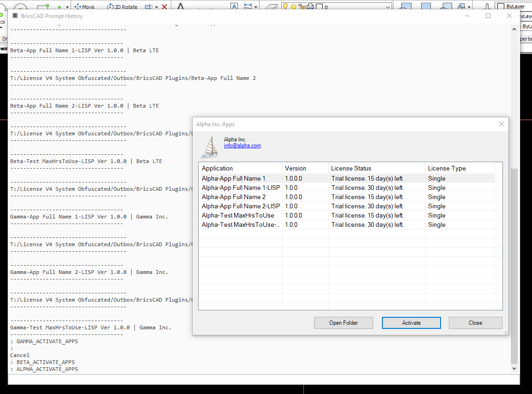The height and width of the screenshot is (394, 532).
Task: Click the path line ending Beta-App Full Name 2
Action: click(133, 78)
